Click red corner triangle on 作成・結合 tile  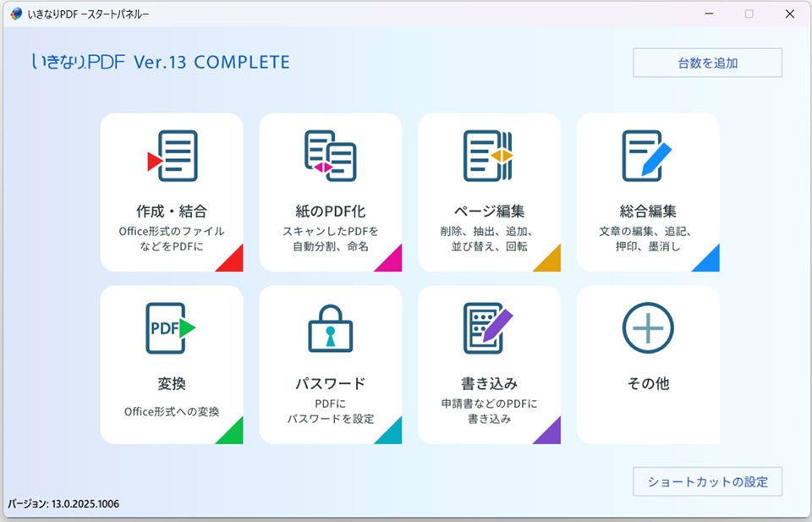(x=233, y=261)
